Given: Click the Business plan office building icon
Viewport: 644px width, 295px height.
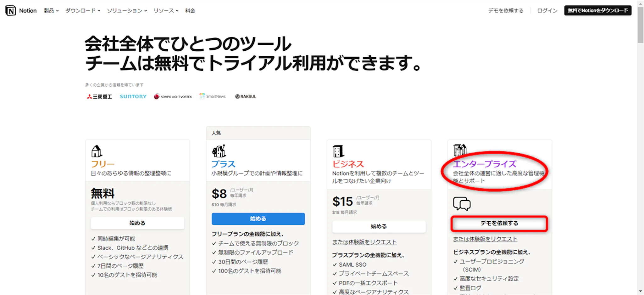Looking at the screenshot, I should pos(338,151).
